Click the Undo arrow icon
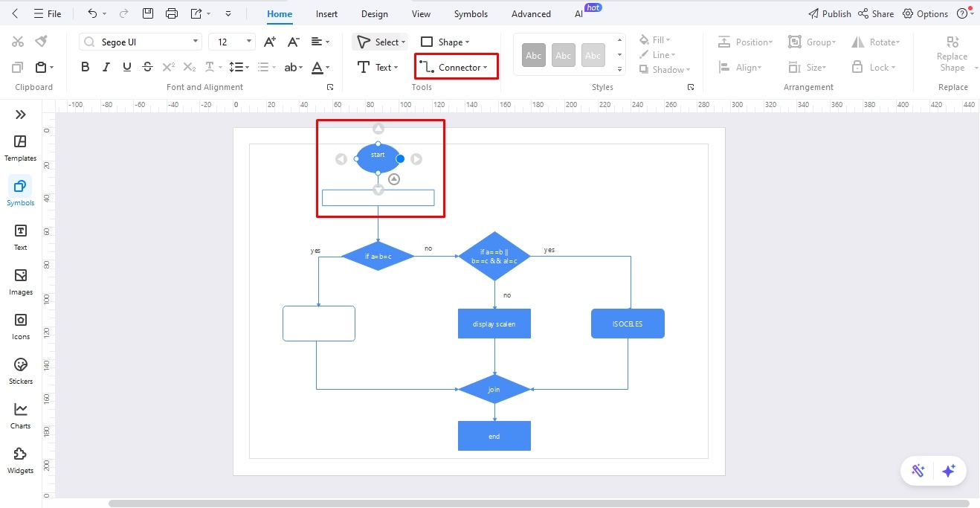This screenshot has height=508, width=980. click(92, 13)
